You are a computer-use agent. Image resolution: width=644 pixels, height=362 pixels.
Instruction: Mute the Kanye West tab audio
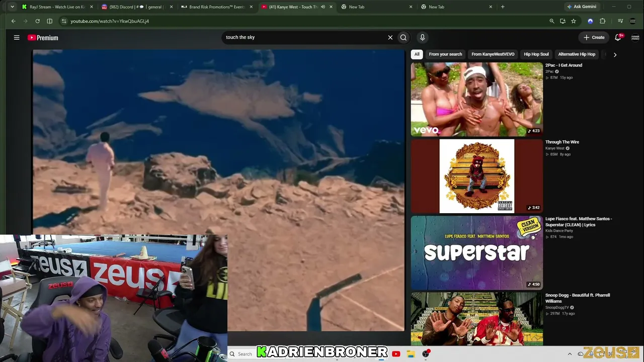point(323,7)
